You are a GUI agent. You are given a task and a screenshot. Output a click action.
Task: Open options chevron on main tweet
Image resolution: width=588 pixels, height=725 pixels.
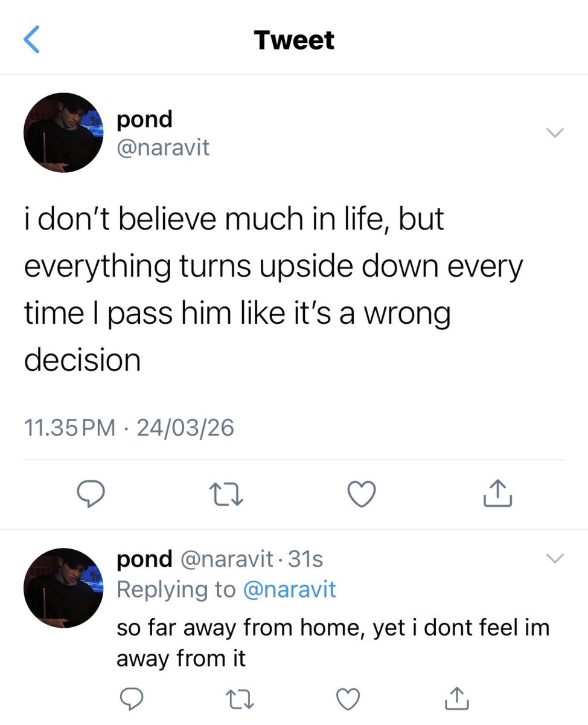tap(554, 132)
